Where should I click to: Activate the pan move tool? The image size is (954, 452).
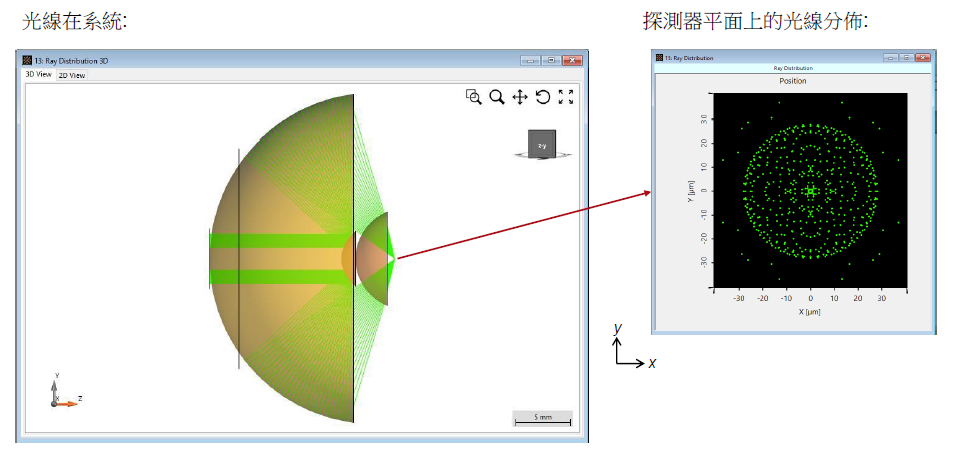point(520,97)
